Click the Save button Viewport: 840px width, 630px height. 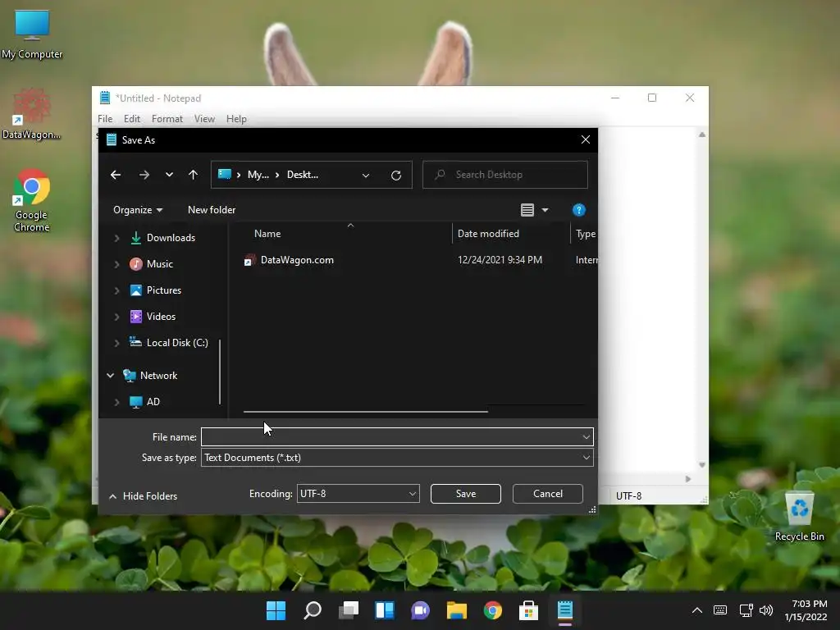coord(466,494)
